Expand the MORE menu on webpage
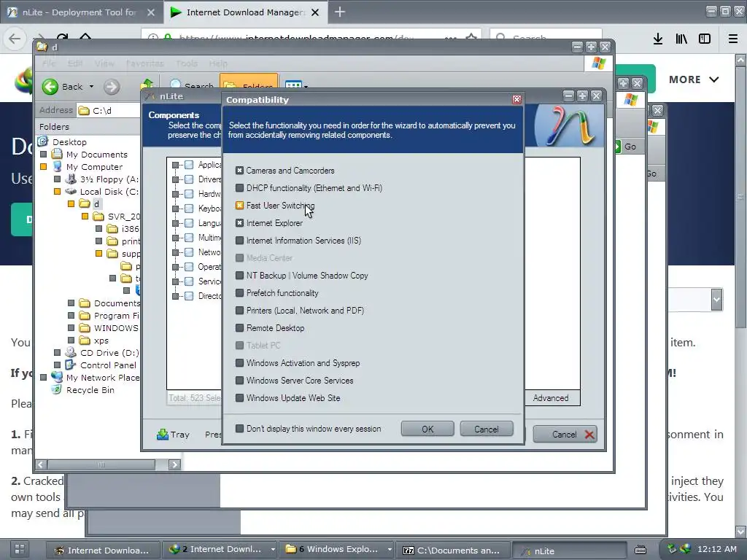Image resolution: width=747 pixels, height=560 pixels. coord(694,79)
